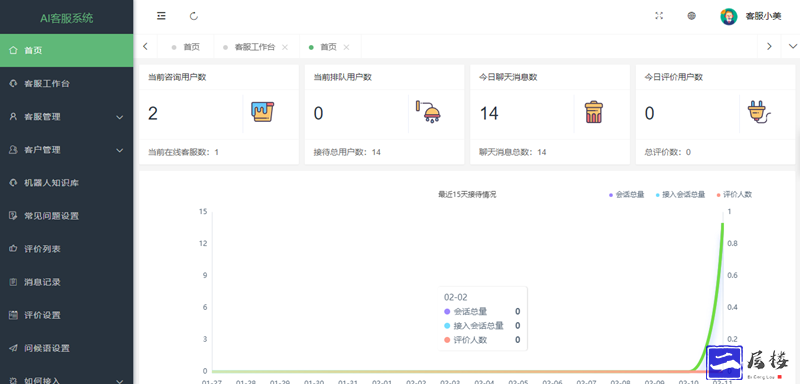Collapse sidebar with the menu fold icon
This screenshot has width=800, height=384.
click(x=161, y=16)
